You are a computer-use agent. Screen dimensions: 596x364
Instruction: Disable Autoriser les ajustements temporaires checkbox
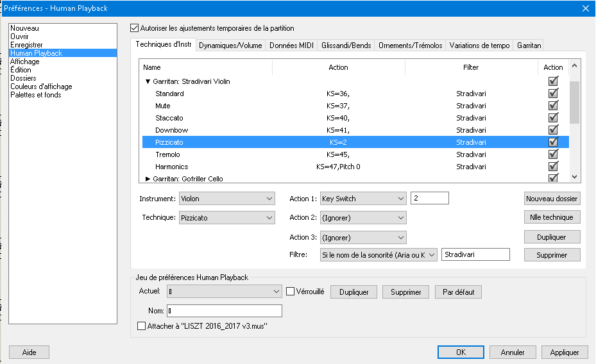[134, 28]
